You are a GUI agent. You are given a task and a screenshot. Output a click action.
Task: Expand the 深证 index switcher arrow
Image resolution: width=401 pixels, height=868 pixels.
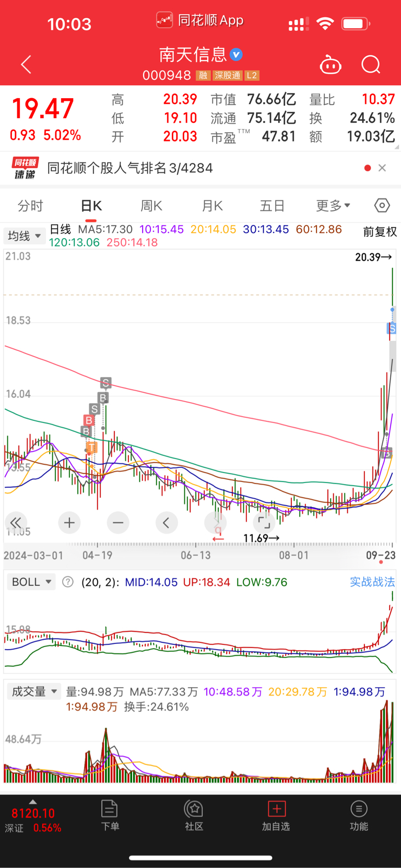(33, 802)
